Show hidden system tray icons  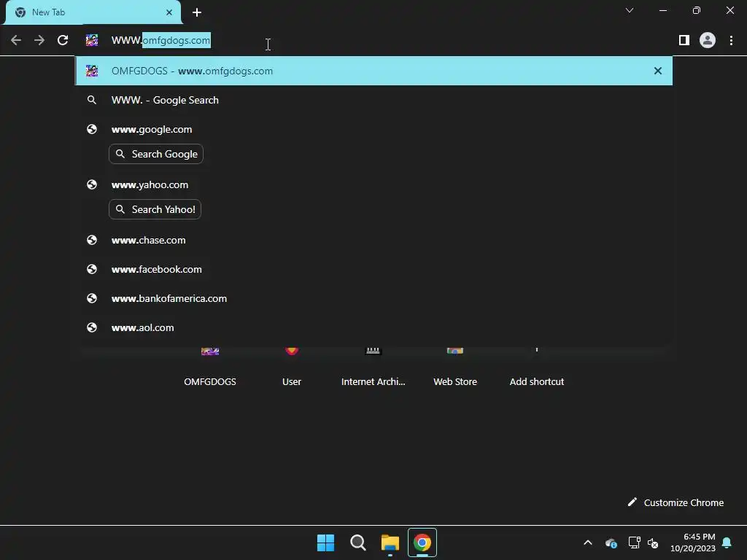(588, 542)
